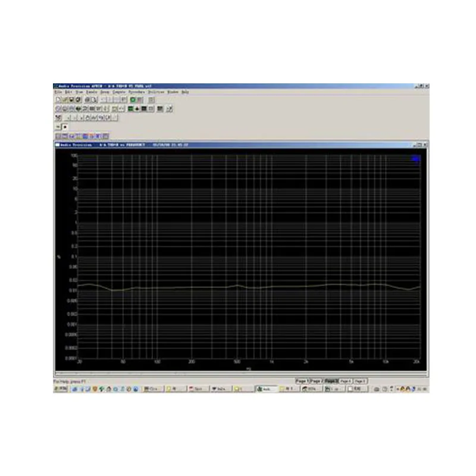Open the green Analyzer panel icon
476x476 pixels.
130,109
